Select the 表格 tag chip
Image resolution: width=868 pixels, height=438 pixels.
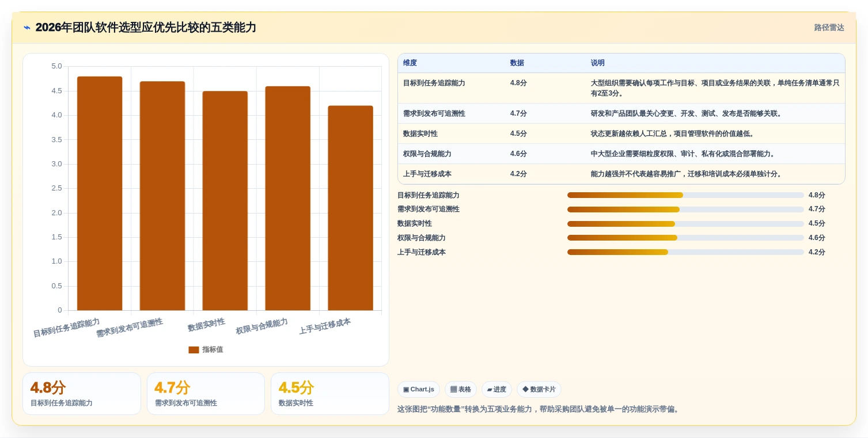point(461,390)
